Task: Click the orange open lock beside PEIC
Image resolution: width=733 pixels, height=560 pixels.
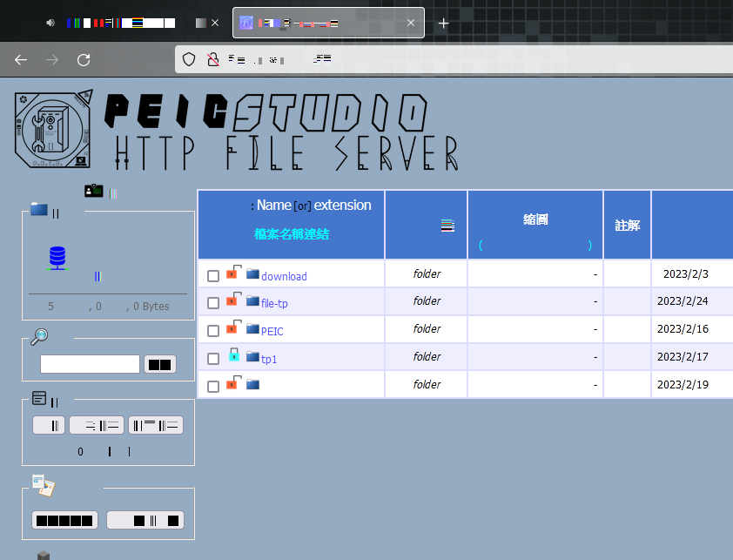Action: pyautogui.click(x=233, y=327)
